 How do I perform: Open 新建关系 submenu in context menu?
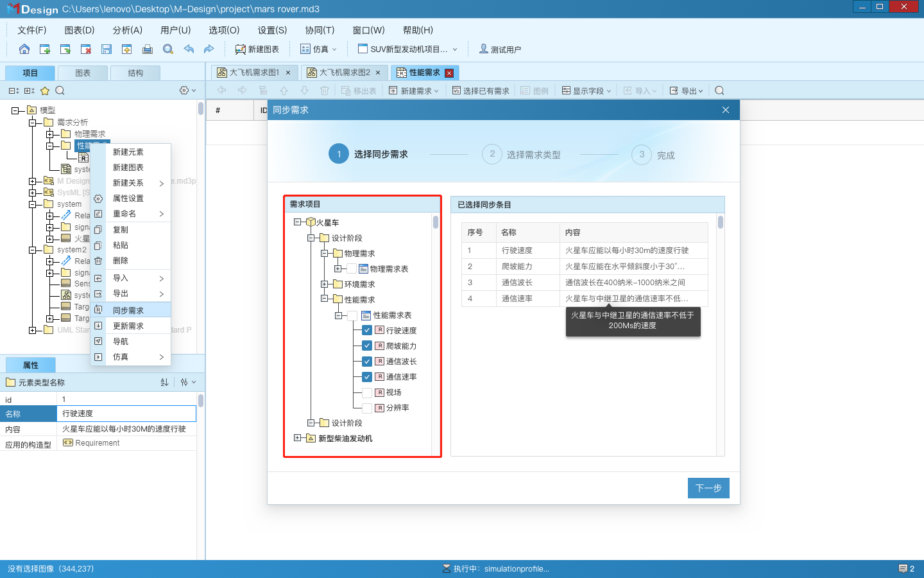tap(131, 183)
